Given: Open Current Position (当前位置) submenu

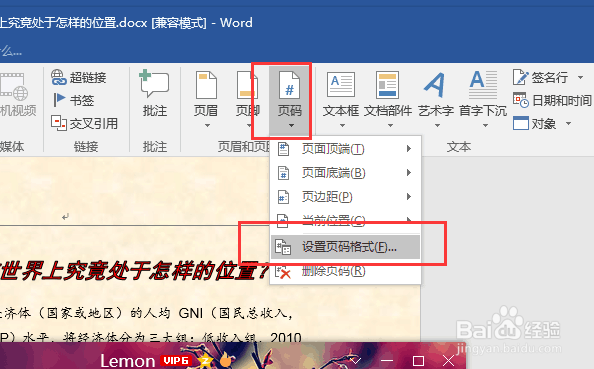Looking at the screenshot, I should coord(345,220).
